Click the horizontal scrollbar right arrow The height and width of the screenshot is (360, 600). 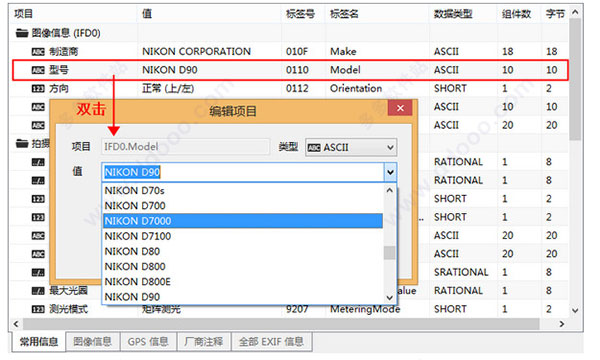[561, 324]
